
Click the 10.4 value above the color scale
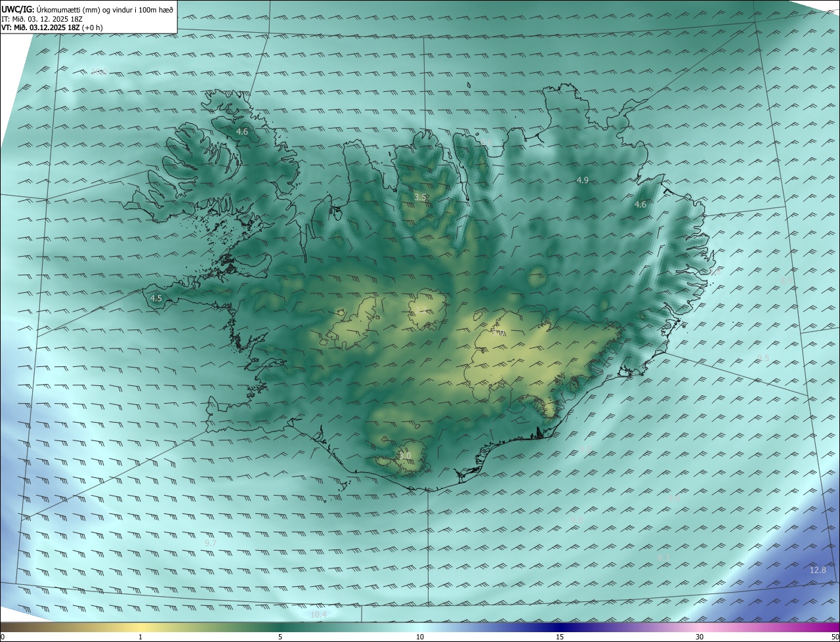pyautogui.click(x=318, y=615)
